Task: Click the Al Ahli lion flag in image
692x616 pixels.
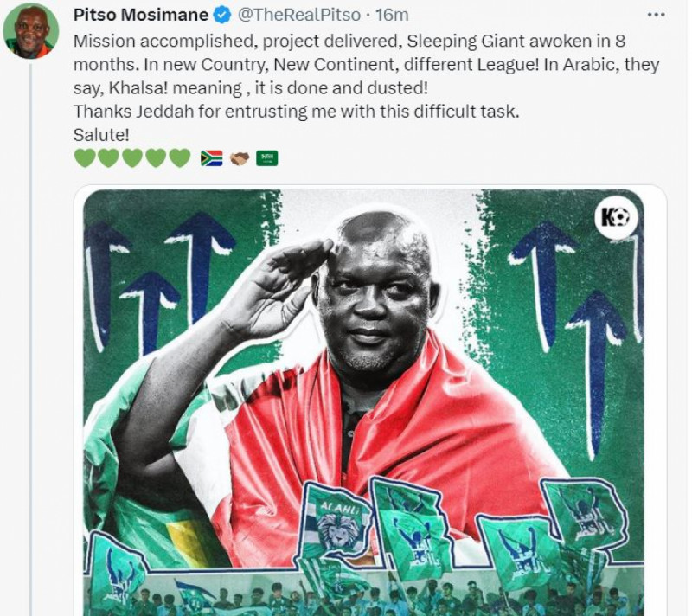Action: [336, 523]
